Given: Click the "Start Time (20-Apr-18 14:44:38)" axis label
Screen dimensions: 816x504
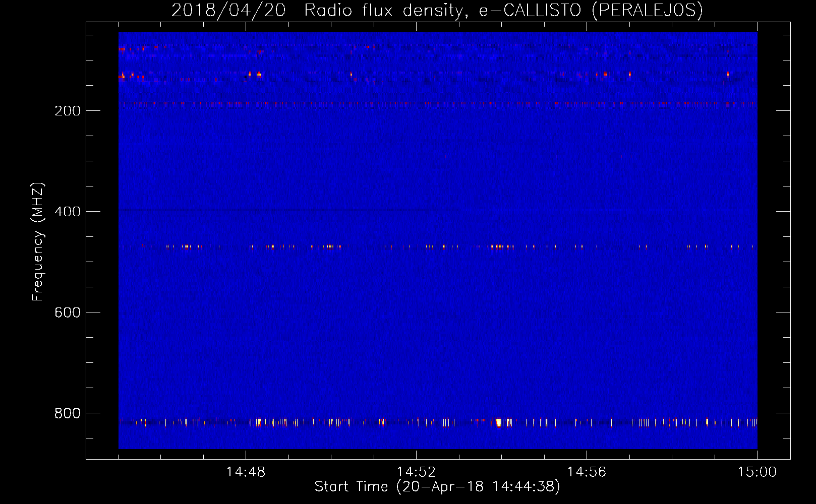Looking at the screenshot, I should [x=437, y=487].
